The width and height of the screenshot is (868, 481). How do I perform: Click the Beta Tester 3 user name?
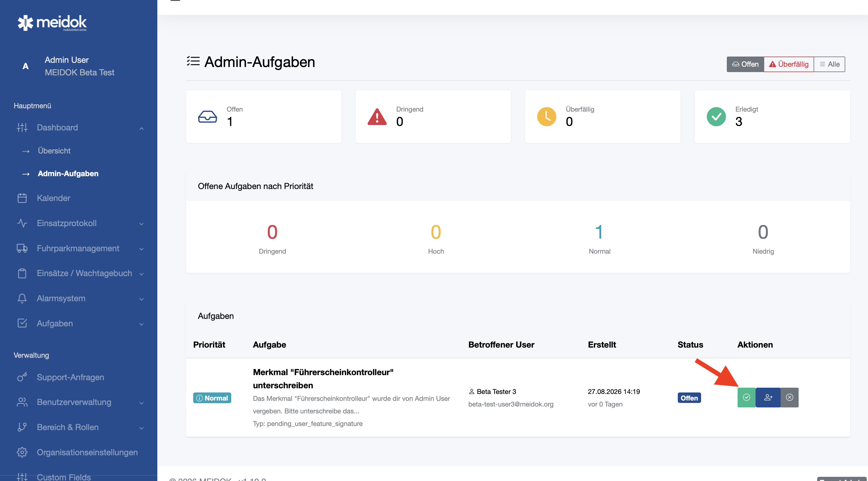tap(496, 391)
